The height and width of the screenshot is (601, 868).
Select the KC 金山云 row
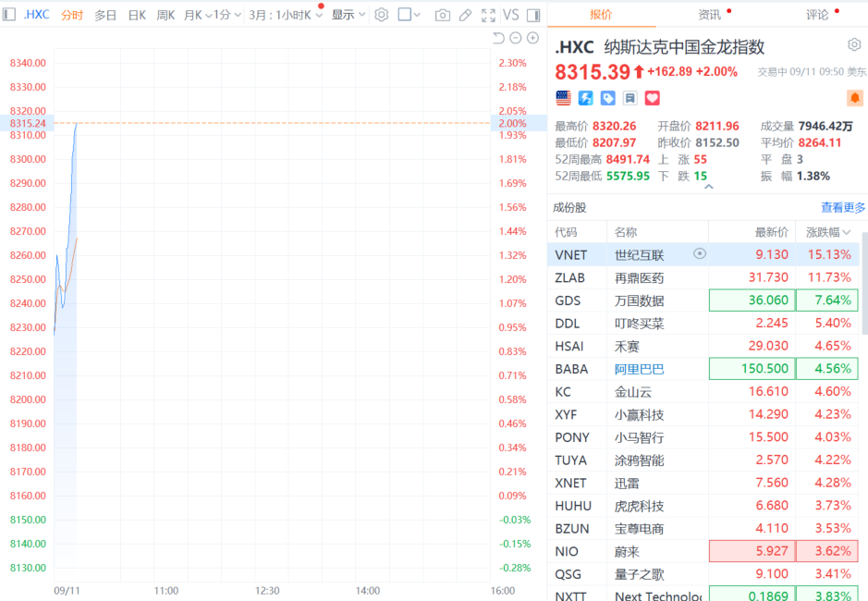point(703,392)
